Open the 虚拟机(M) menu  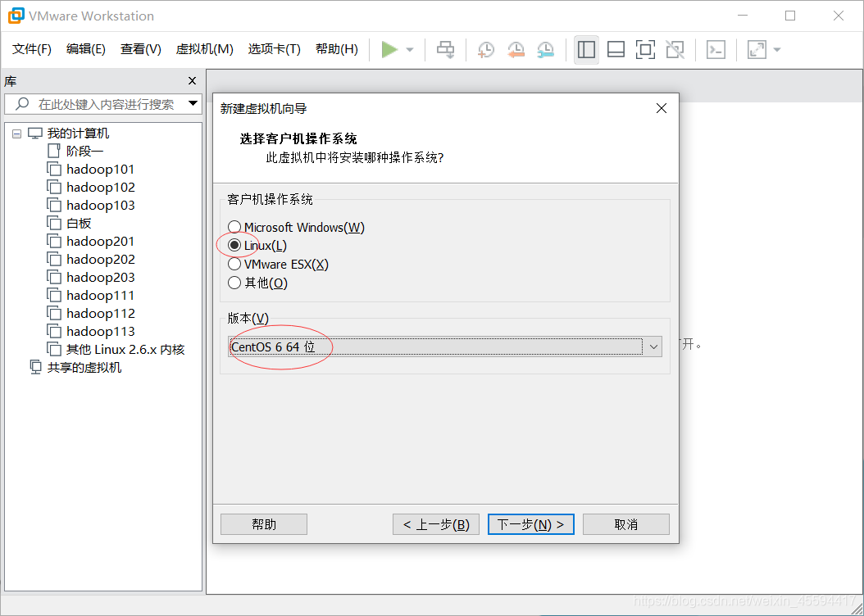coord(204,49)
